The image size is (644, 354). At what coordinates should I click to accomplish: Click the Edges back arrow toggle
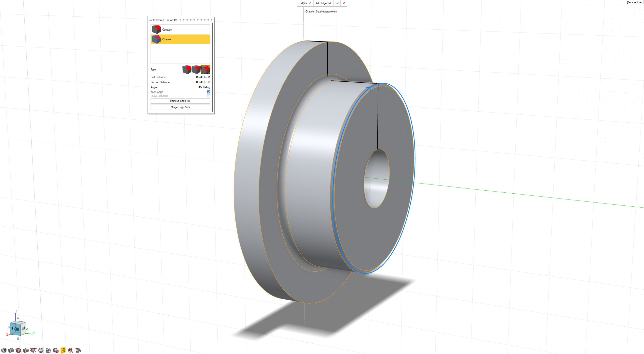click(310, 3)
